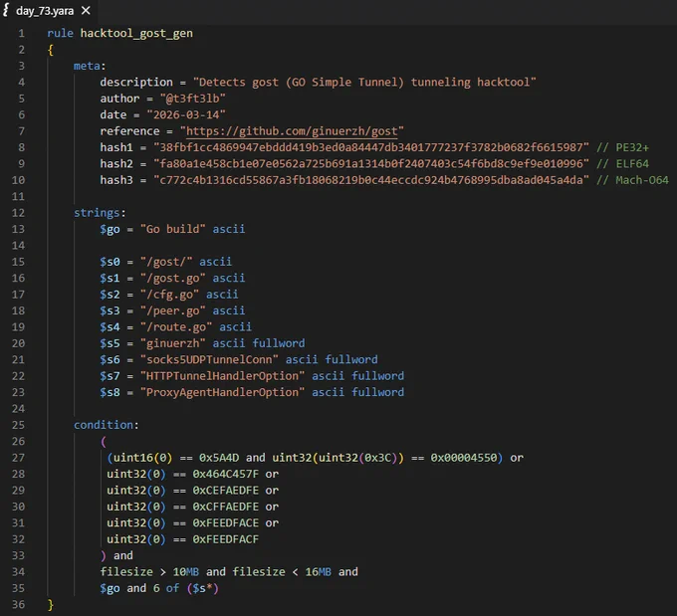The image size is (677, 616).
Task: Click the 16MB filesize value
Action: click(x=319, y=572)
